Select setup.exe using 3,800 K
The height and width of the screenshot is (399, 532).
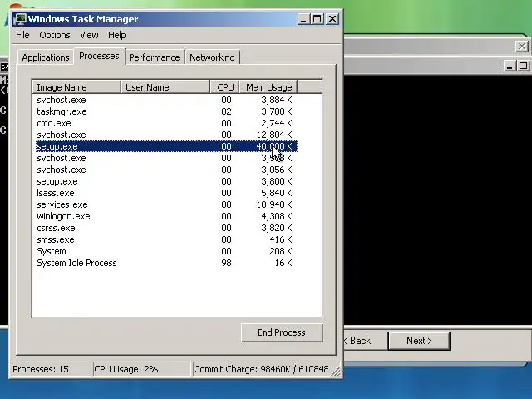166,181
